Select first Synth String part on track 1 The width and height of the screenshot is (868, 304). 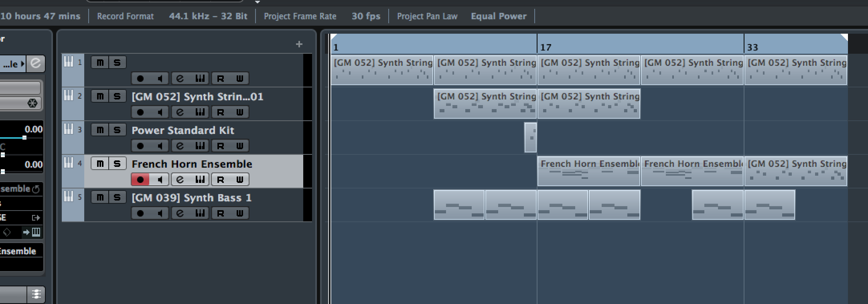pyautogui.click(x=382, y=70)
